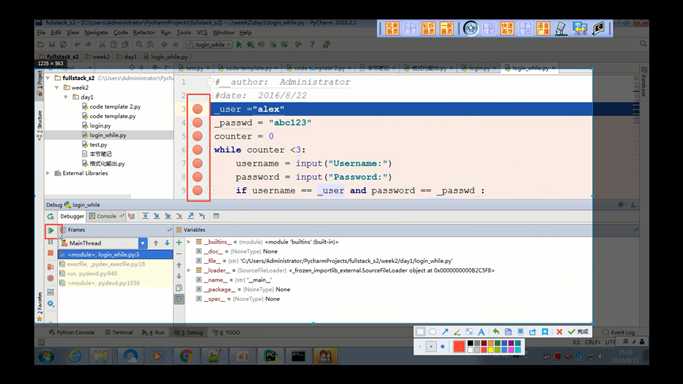Select brush tool in screenshot toolbar
The height and width of the screenshot is (384, 683).
457,332
